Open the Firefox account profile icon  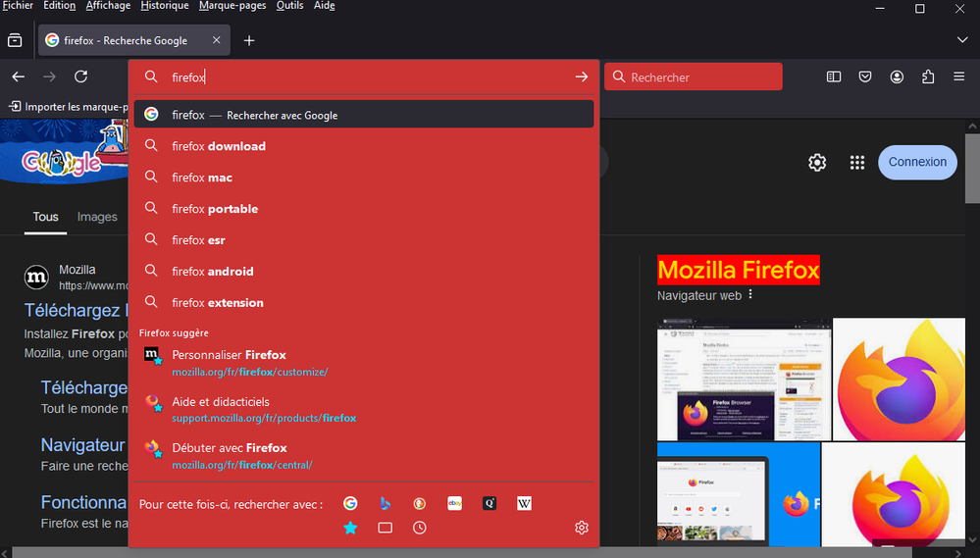point(897,76)
